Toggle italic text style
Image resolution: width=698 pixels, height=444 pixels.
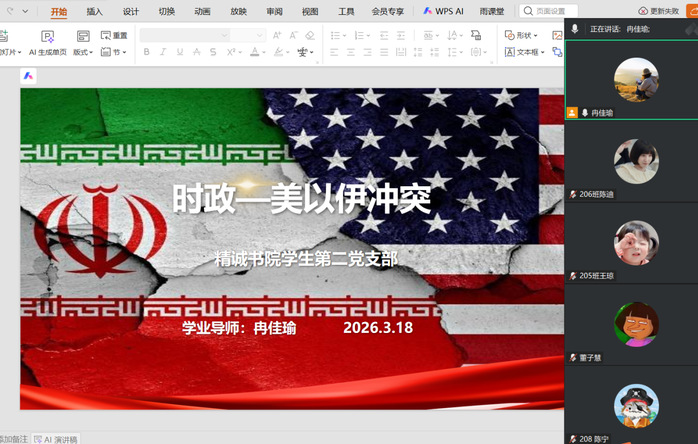click(163, 52)
